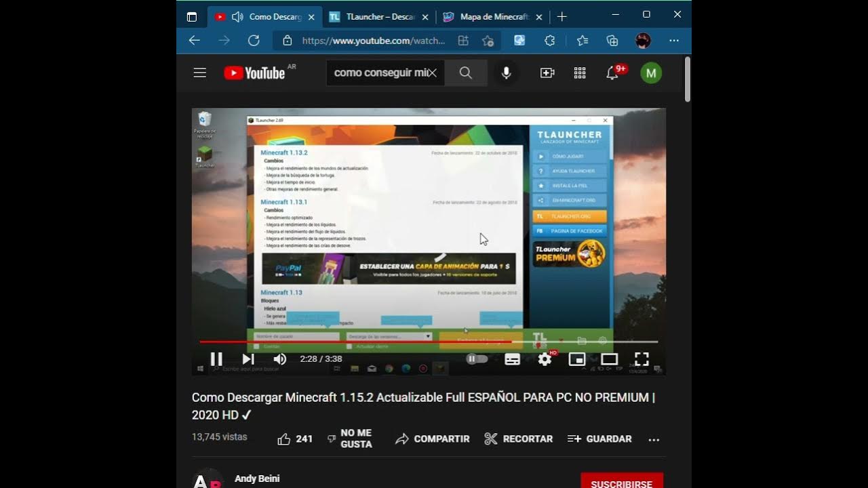Image resolution: width=868 pixels, height=488 pixels.
Task: Add this page to favorites
Action: click(488, 41)
